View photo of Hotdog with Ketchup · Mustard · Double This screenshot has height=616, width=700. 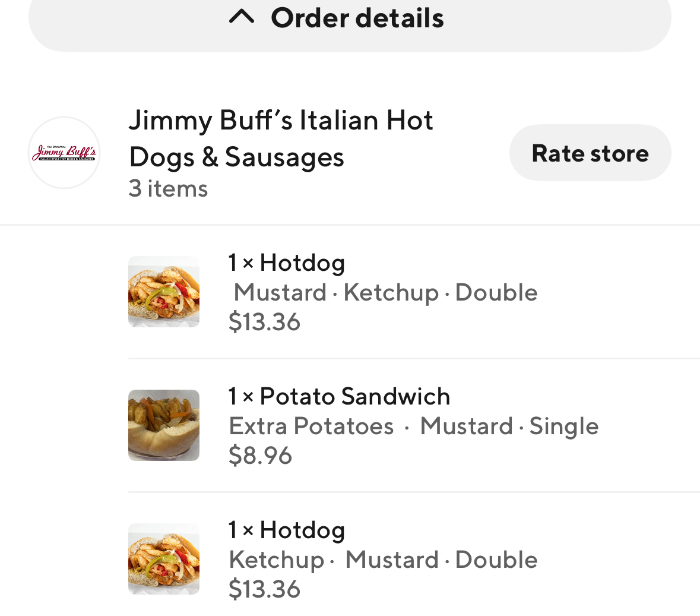click(x=164, y=559)
